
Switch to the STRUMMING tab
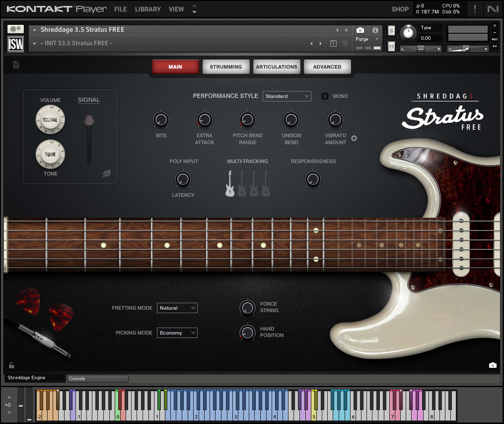point(226,67)
